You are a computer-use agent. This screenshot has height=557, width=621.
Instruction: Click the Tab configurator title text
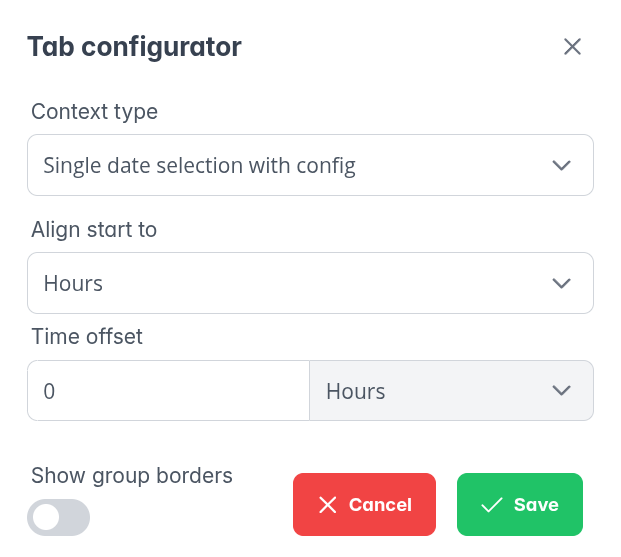[134, 46]
